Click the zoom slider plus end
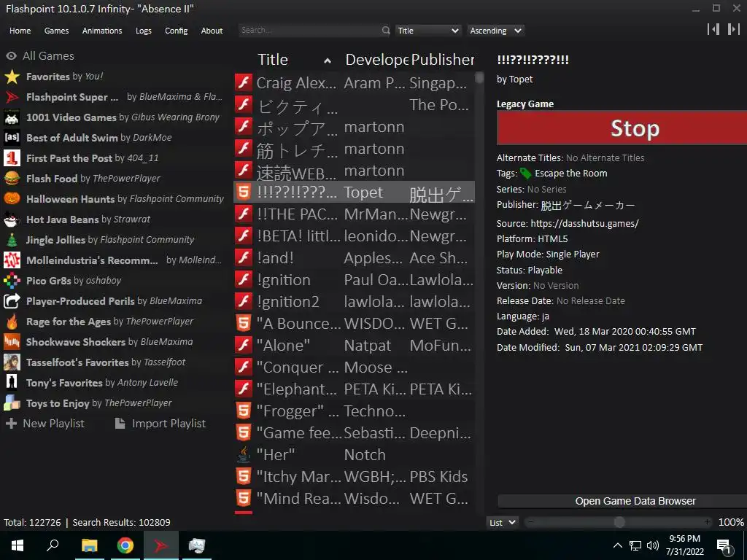This screenshot has width=747, height=560. (707, 522)
